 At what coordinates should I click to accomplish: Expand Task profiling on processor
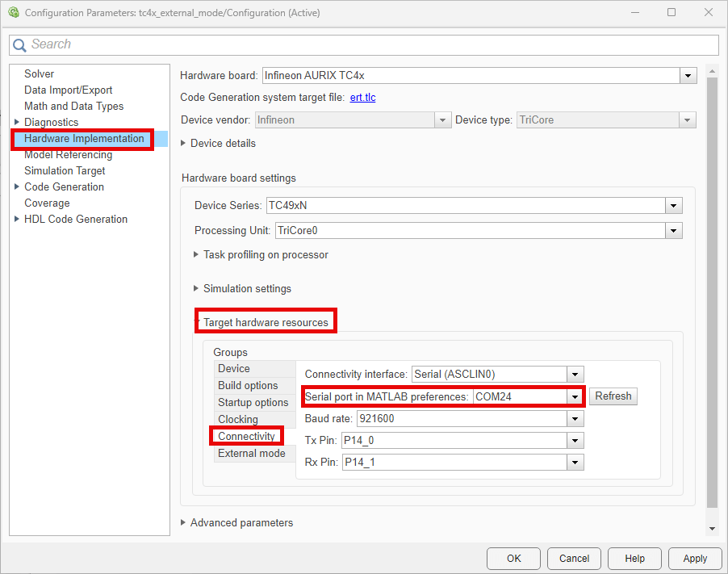pyautogui.click(x=196, y=255)
